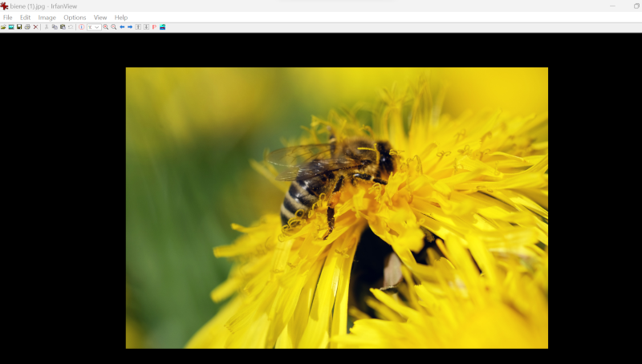Open the Options menu
Image resolution: width=642 pixels, height=364 pixels.
[x=75, y=18]
